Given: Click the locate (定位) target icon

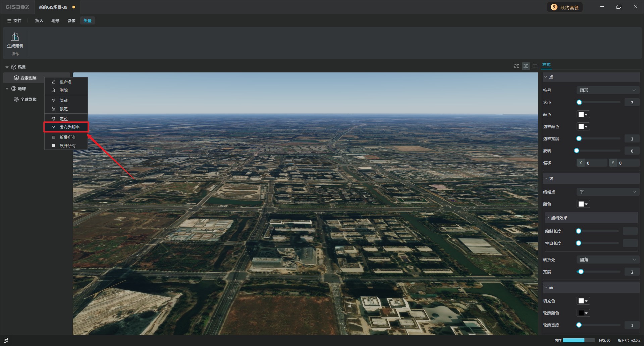Looking at the screenshot, I should point(53,119).
